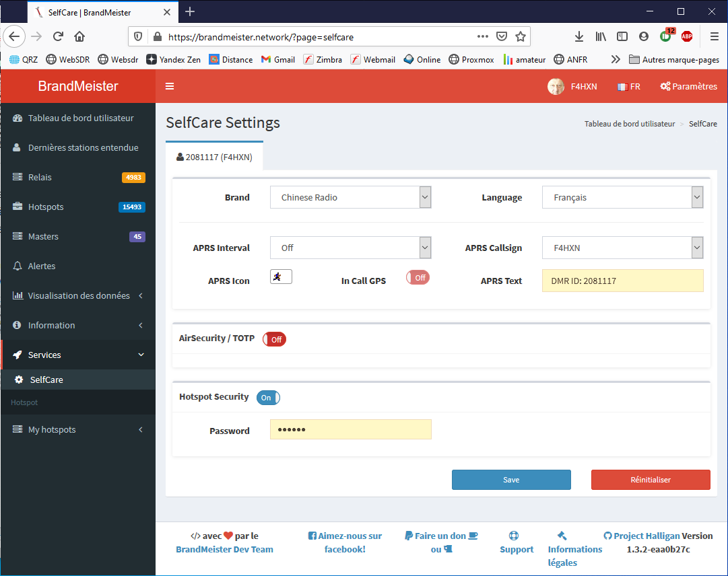Expand the Information sidebar menu
728x576 pixels.
78,325
